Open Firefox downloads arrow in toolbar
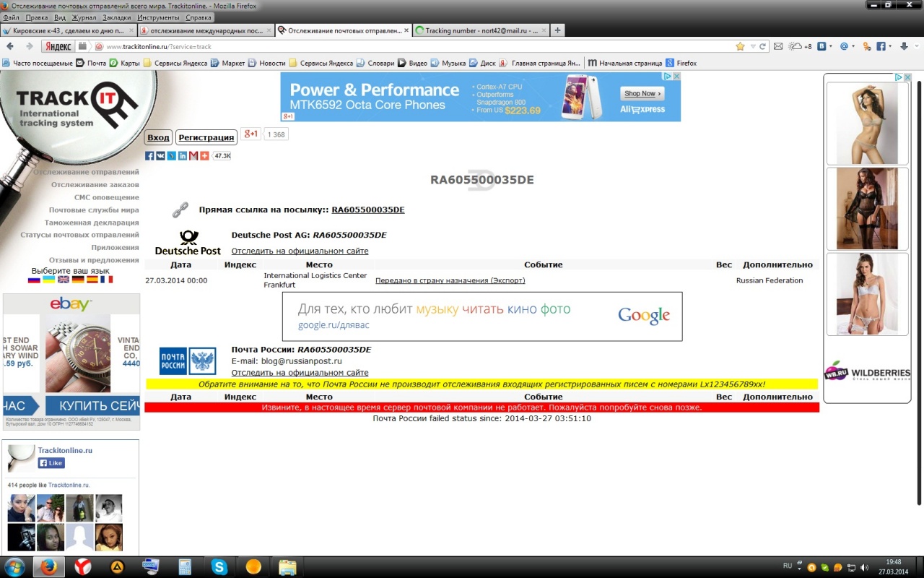924x578 pixels. click(904, 46)
